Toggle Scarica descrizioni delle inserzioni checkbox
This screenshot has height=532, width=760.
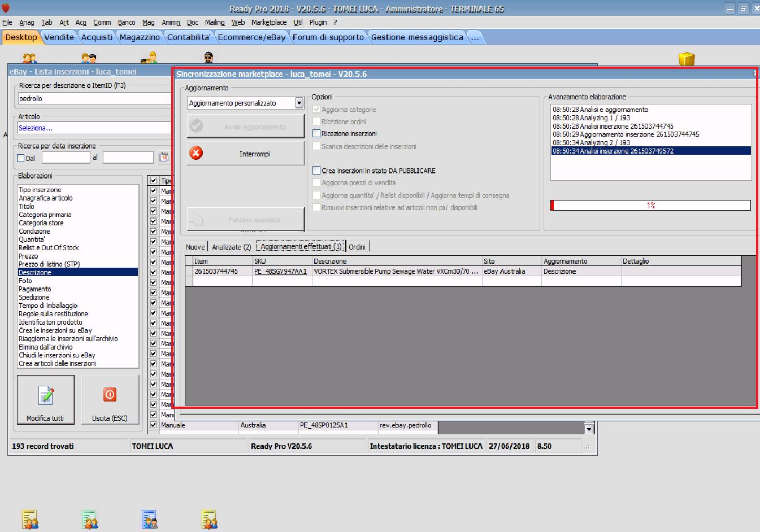[316, 146]
